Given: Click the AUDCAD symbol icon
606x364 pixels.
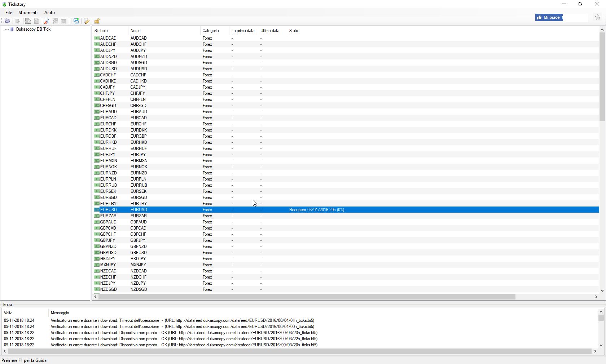Looking at the screenshot, I should tap(96, 38).
